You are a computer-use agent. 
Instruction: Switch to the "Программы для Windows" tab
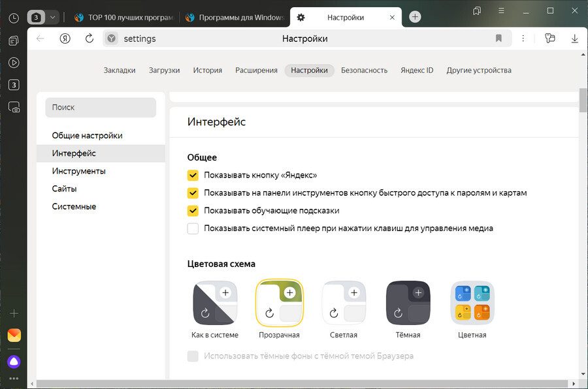pyautogui.click(x=235, y=17)
